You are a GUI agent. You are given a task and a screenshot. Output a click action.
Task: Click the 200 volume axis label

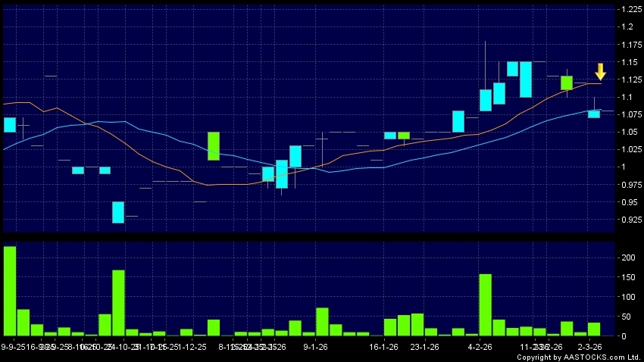coord(627,258)
